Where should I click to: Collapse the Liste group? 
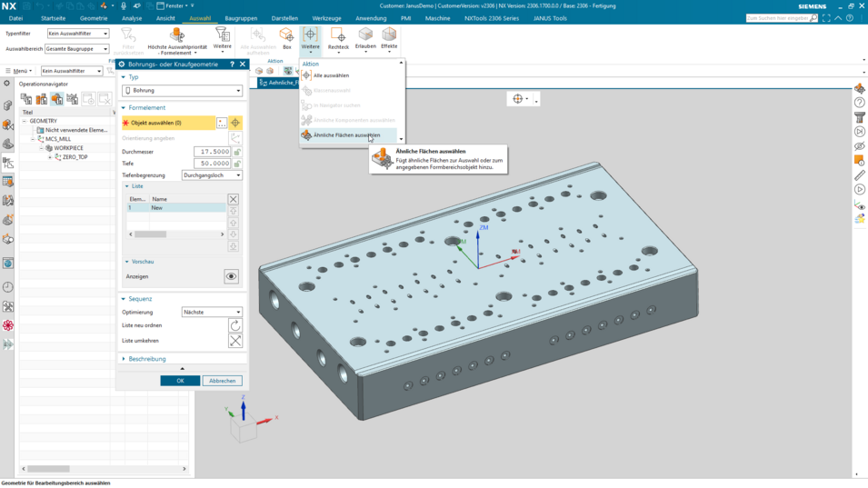click(126, 186)
